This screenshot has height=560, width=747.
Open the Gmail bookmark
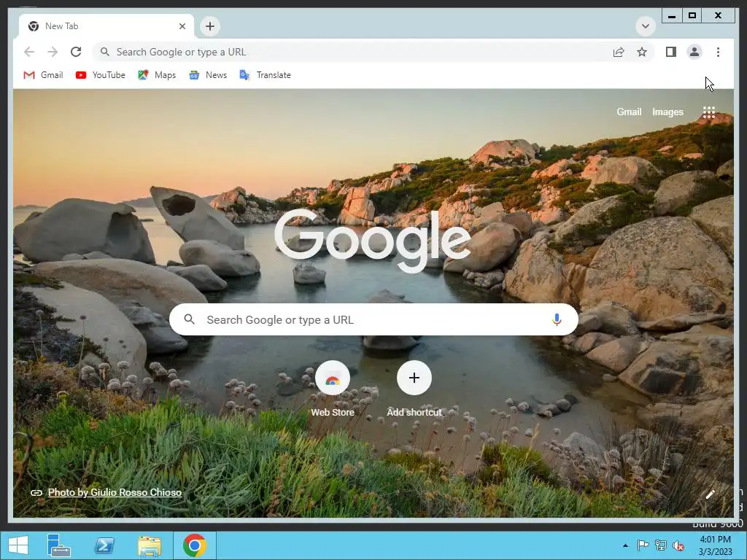43,75
